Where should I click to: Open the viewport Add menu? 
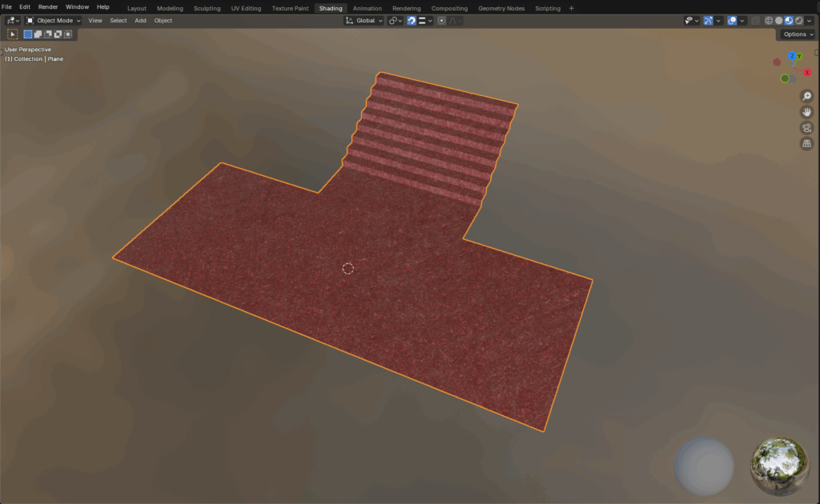pos(140,21)
